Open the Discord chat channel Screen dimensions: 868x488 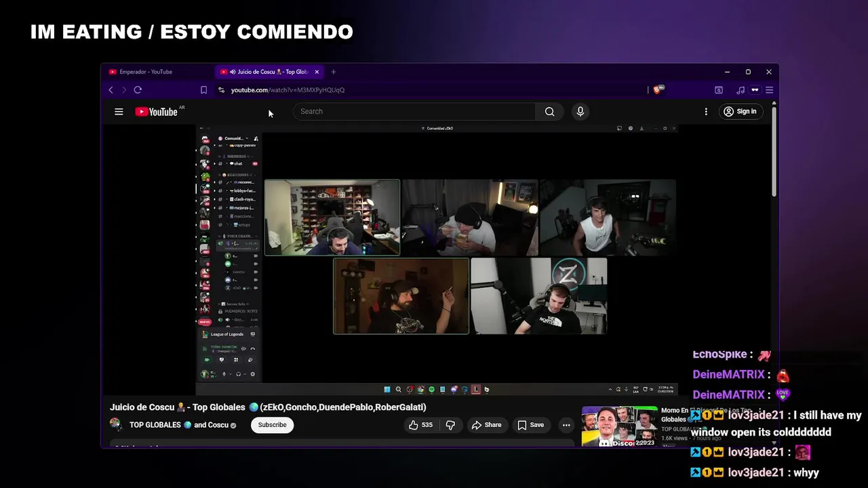[237, 163]
